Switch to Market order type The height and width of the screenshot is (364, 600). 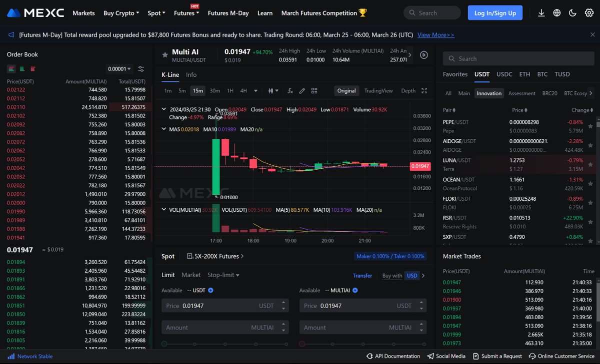tap(191, 275)
